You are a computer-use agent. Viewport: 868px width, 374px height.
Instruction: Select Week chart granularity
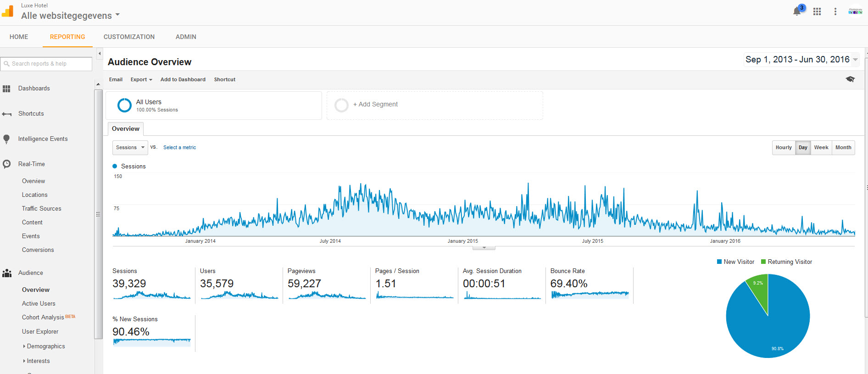coord(821,147)
